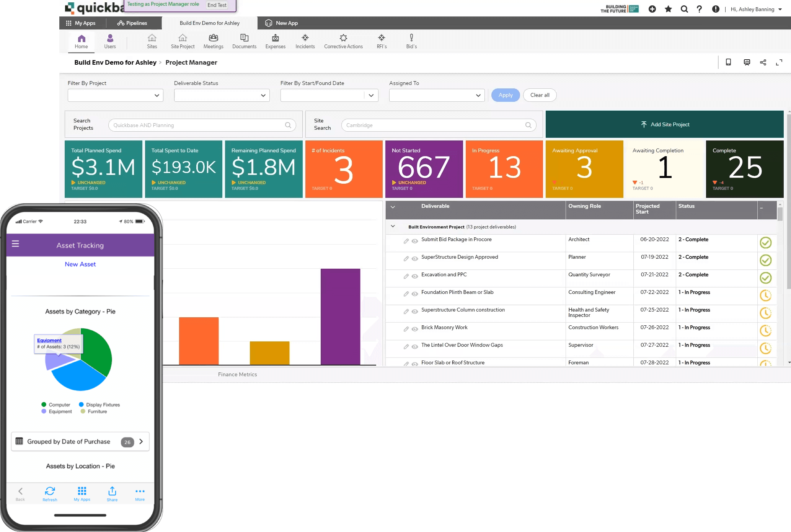Show details for Excavation and PPC row
The width and height of the screenshot is (791, 532).
click(415, 277)
